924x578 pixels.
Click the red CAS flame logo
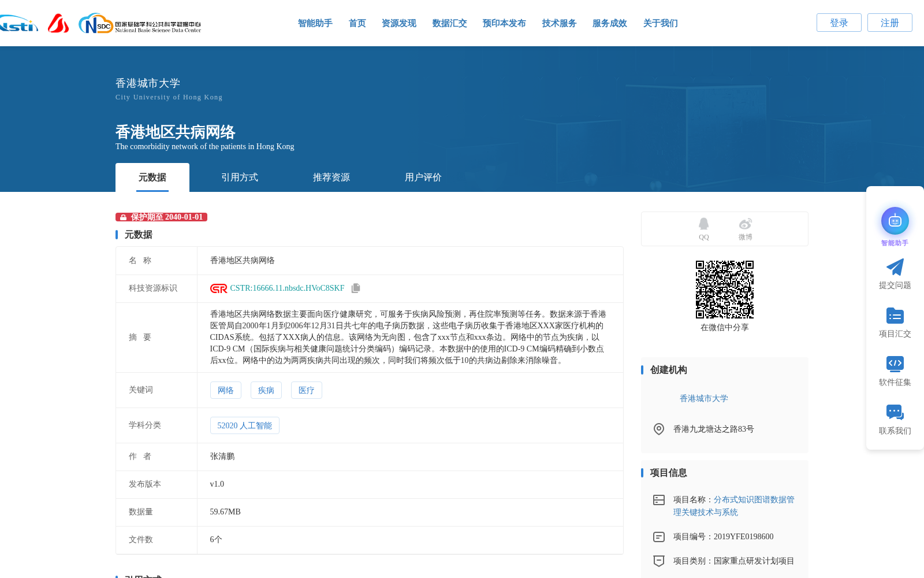[58, 23]
